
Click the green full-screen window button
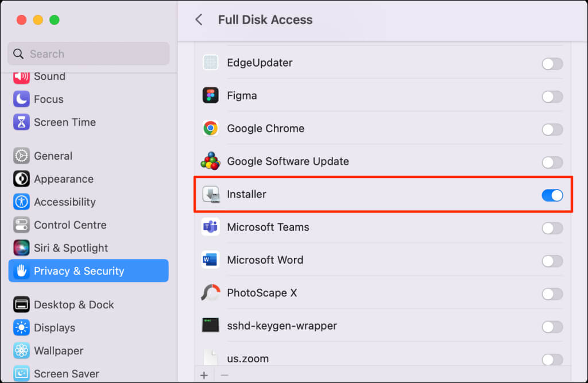coord(55,20)
